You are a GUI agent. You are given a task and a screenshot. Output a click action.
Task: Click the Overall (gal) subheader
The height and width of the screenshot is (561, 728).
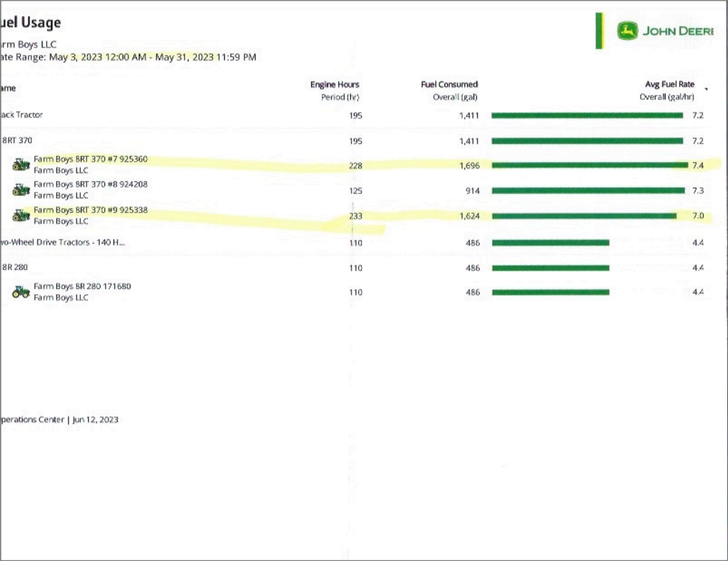455,97
